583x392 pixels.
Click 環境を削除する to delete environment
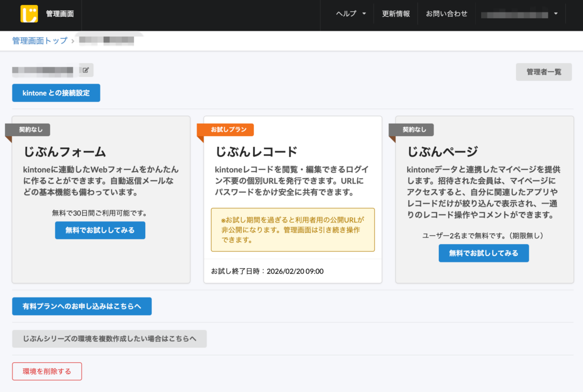[46, 371]
